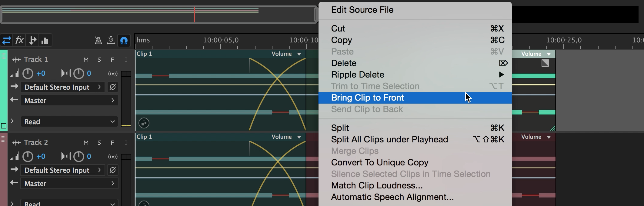Choose Bring Clip to Front from the menu
Image resolution: width=644 pixels, height=206 pixels.
tap(367, 98)
